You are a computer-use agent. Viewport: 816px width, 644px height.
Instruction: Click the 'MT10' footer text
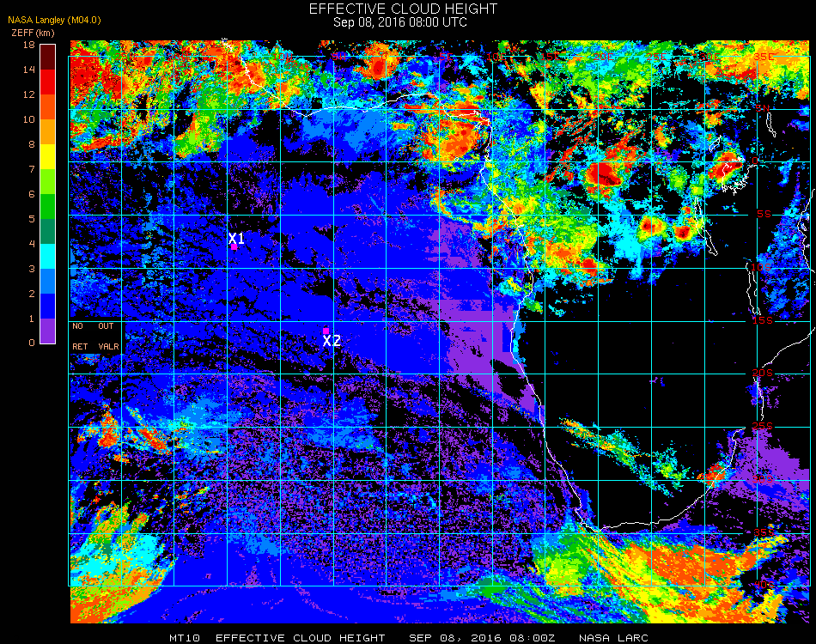pyautogui.click(x=184, y=638)
